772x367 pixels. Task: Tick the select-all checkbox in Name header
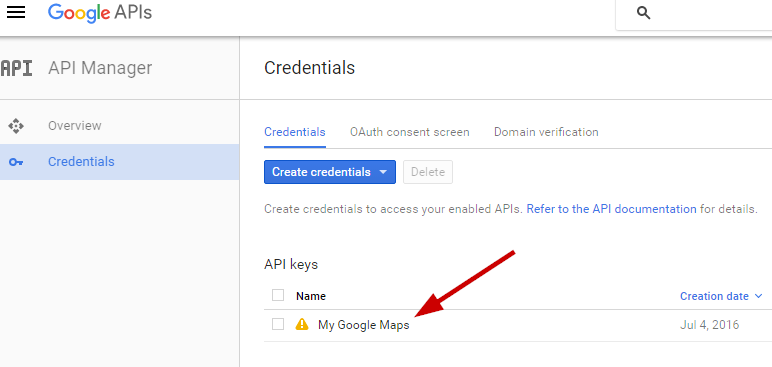(x=278, y=296)
